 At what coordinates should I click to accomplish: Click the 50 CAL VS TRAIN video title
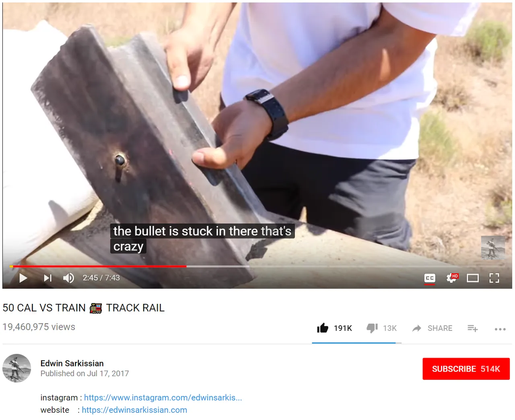coord(84,308)
